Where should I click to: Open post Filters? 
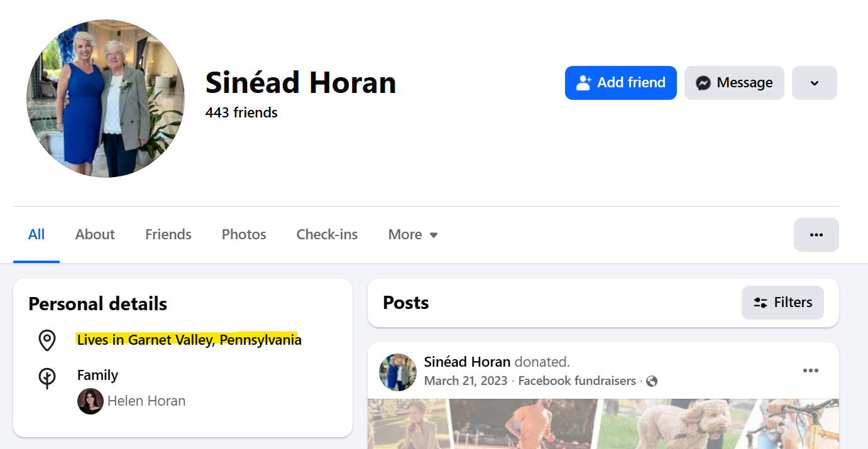pyautogui.click(x=783, y=303)
